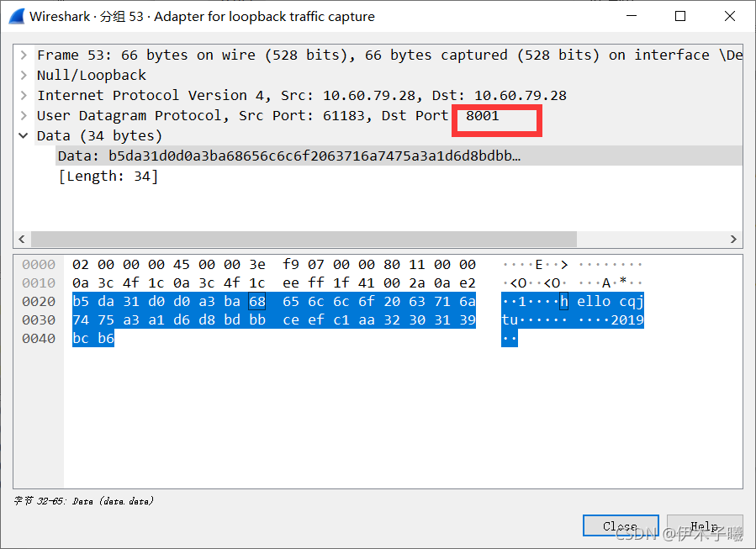The height and width of the screenshot is (549, 756).
Task: Click hex offset 0040 label
Action: click(39, 338)
